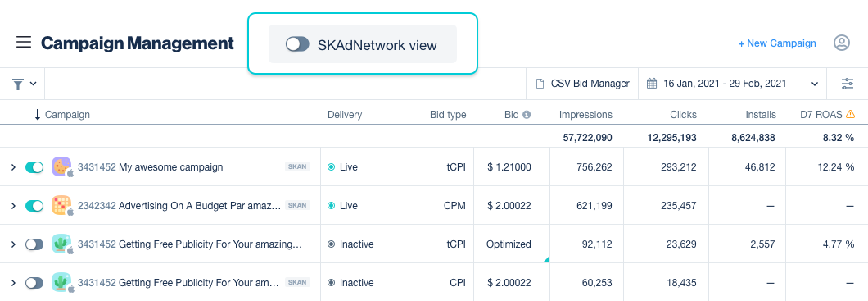This screenshot has width=868, height=301.
Task: Click the calendar icon in date range
Action: coord(652,84)
